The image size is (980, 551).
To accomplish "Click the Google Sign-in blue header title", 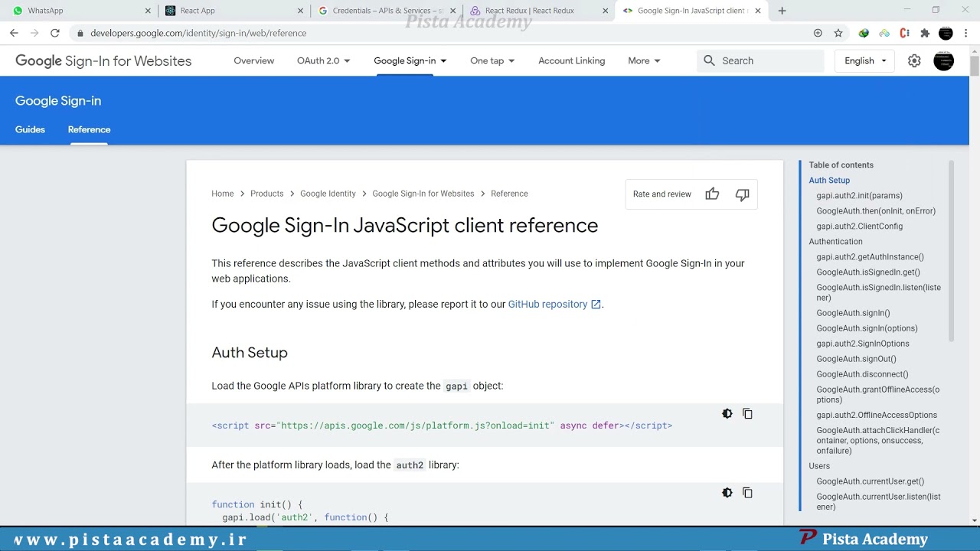I will tap(58, 101).
